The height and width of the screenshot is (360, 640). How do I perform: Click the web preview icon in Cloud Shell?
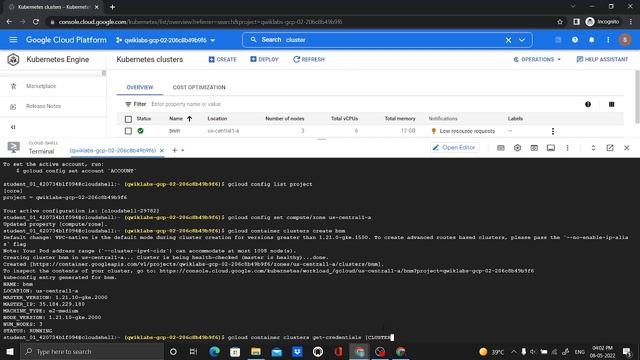(534, 148)
